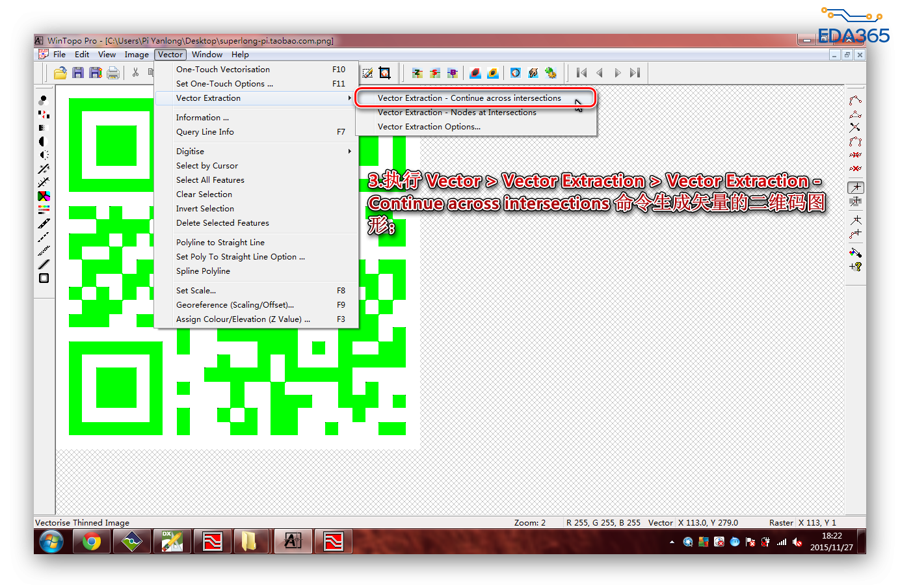Click the Open file folder toolbar icon
This screenshot has height=588, width=900.
pyautogui.click(x=60, y=73)
